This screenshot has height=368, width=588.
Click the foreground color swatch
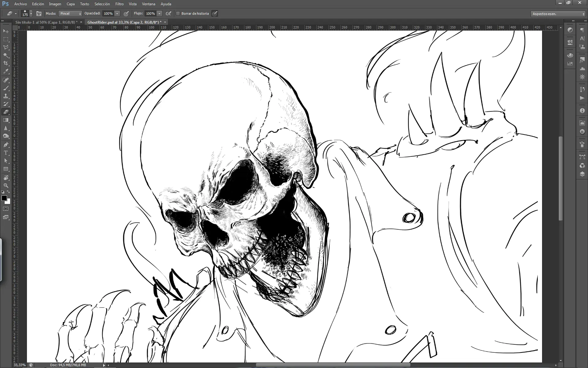coord(4,198)
